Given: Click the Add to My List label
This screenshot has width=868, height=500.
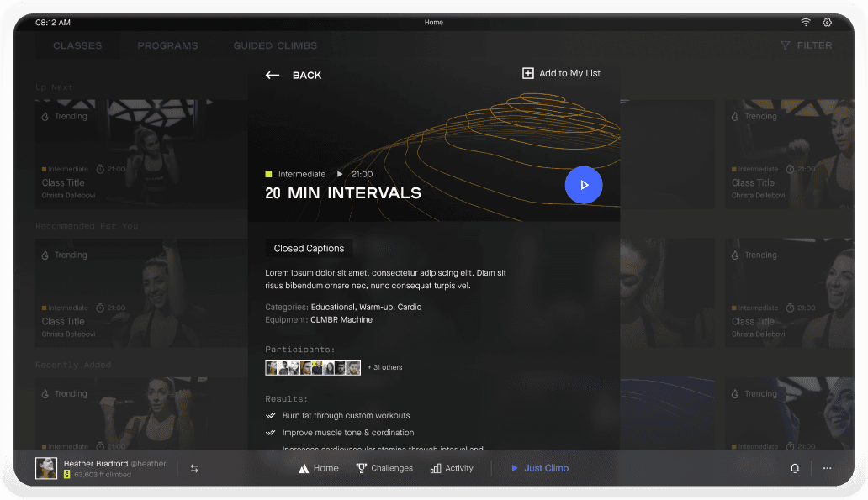Looking at the screenshot, I should pos(569,73).
